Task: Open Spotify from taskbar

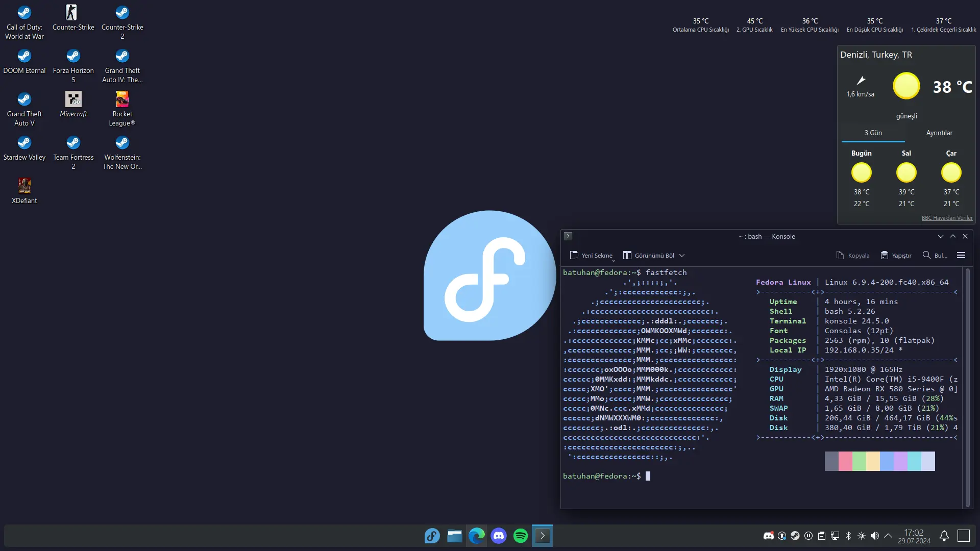Action: (x=521, y=536)
